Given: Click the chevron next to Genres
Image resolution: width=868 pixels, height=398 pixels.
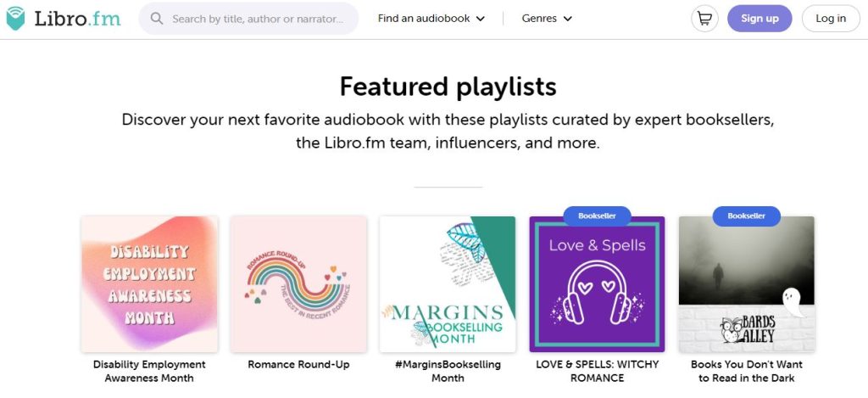Looking at the screenshot, I should (x=567, y=19).
